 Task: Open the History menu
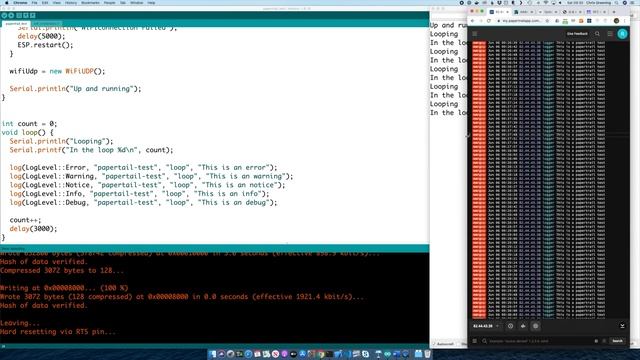[x=71, y=2]
